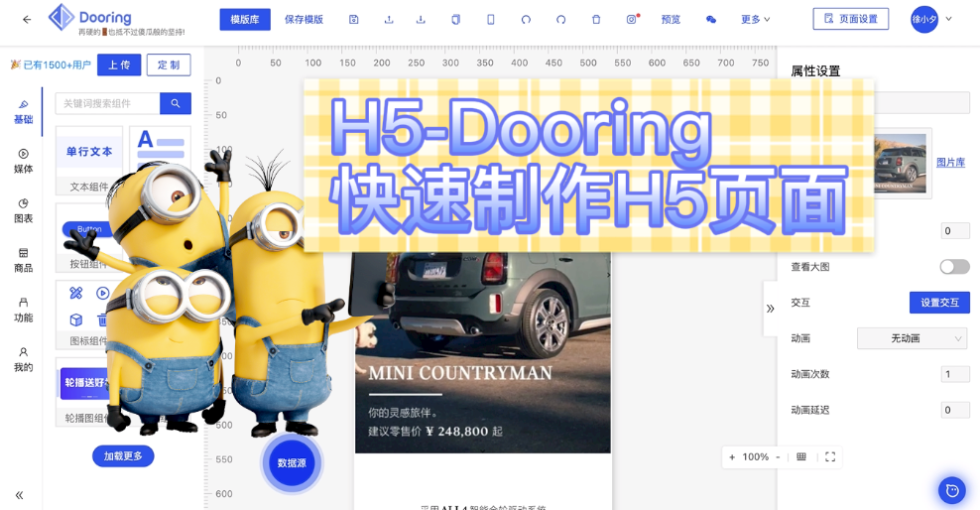This screenshot has height=510, width=980.
Task: Select the MINI COUNTRYMAN image on canvas
Action: pos(482,352)
